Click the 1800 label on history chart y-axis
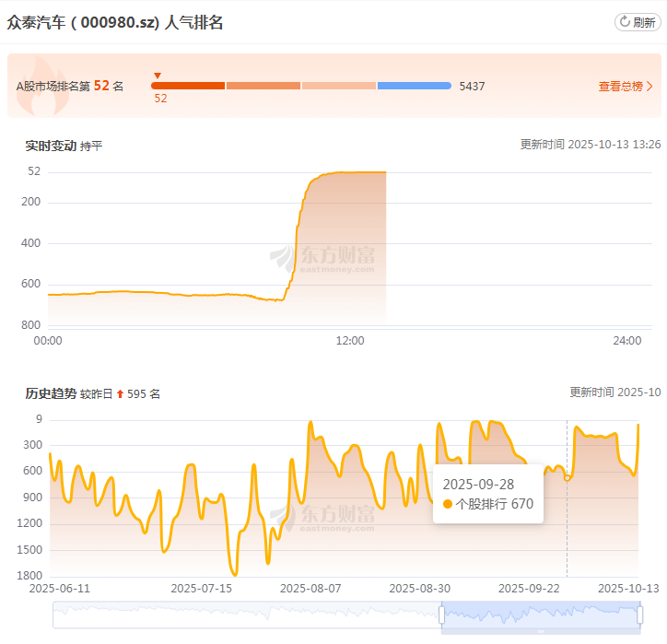The height and width of the screenshot is (644, 667). click(x=29, y=576)
